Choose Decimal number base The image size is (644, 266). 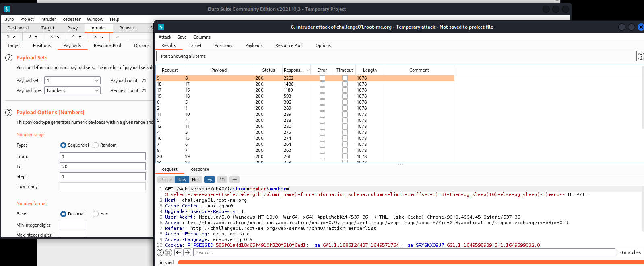coord(63,214)
